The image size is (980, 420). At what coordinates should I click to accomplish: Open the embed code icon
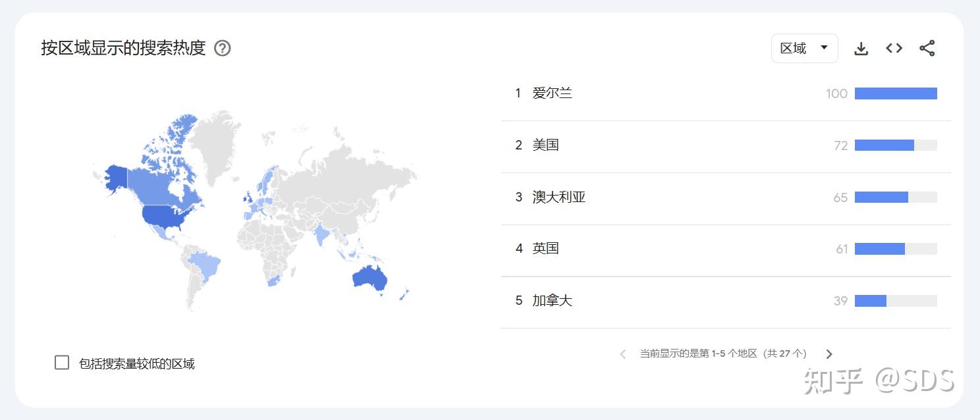(894, 48)
